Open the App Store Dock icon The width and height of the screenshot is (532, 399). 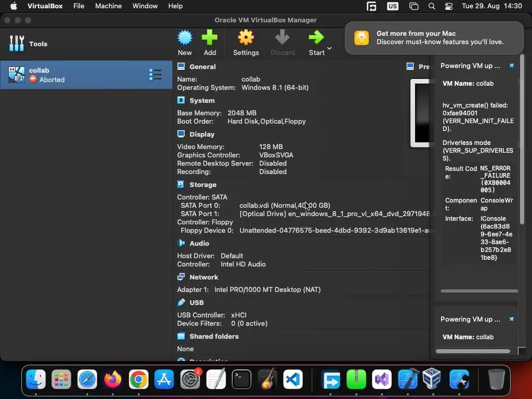[164, 379]
